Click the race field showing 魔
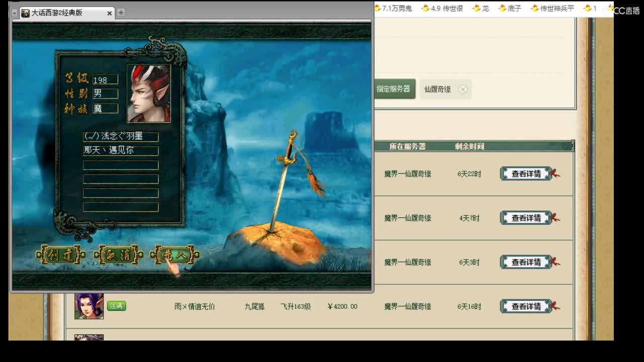The width and height of the screenshot is (644, 362). (x=105, y=108)
